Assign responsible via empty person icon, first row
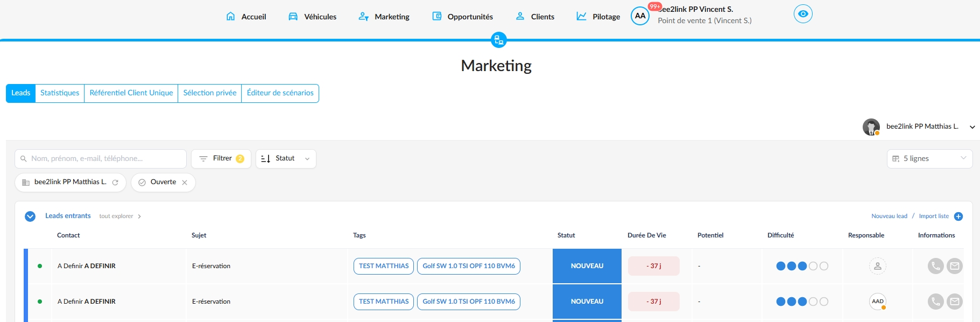 (878, 266)
